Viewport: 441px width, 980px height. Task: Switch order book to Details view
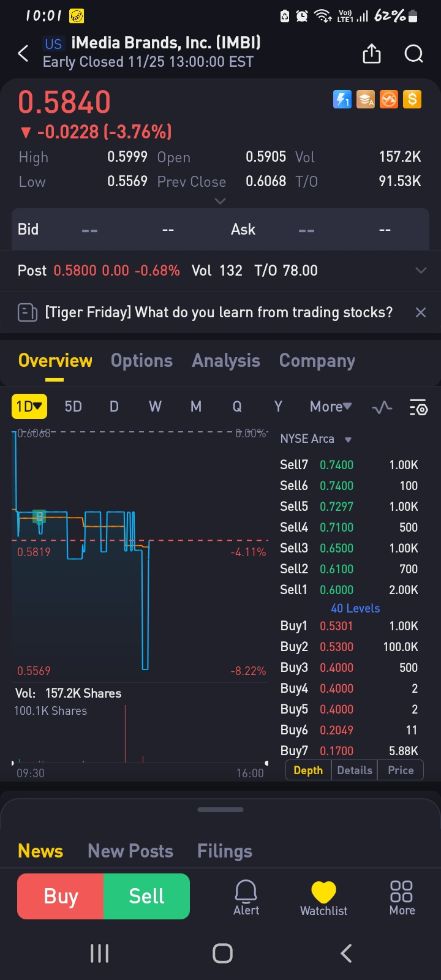355,771
